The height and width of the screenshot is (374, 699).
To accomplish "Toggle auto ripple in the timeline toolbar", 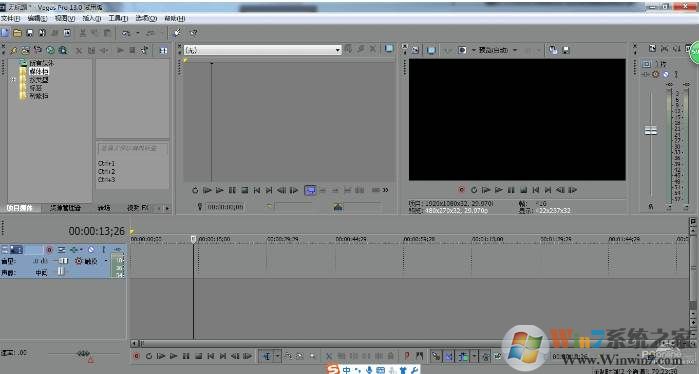I will [x=463, y=356].
